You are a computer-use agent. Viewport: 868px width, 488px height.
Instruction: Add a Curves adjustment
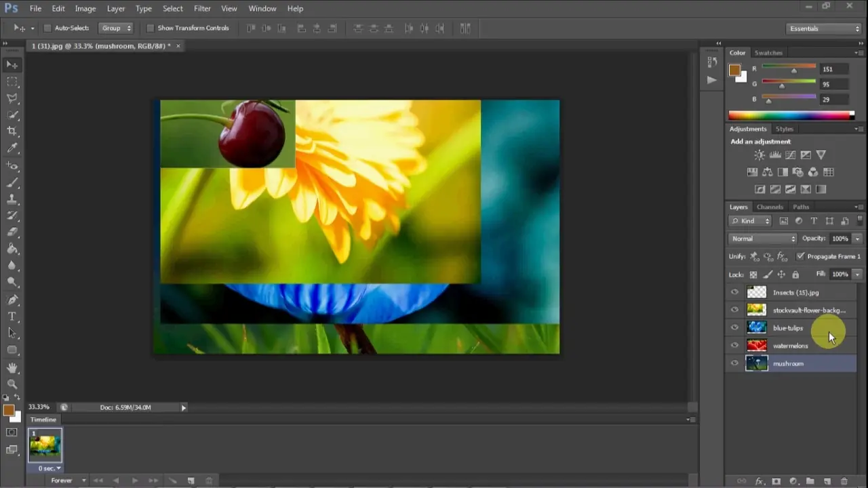791,155
